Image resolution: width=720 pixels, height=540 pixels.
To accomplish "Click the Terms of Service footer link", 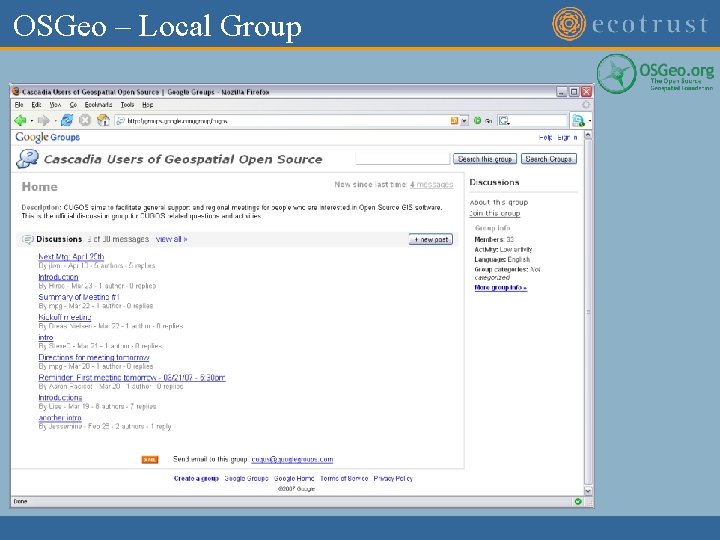I will (344, 478).
